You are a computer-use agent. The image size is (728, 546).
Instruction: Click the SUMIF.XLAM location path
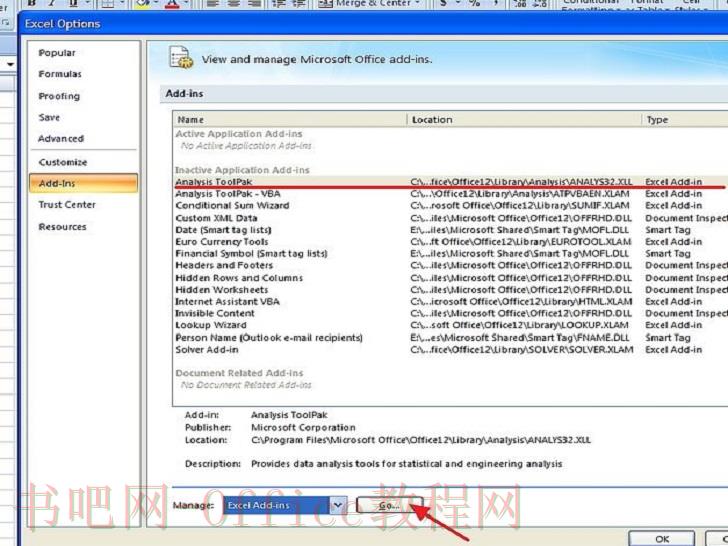tap(520, 206)
